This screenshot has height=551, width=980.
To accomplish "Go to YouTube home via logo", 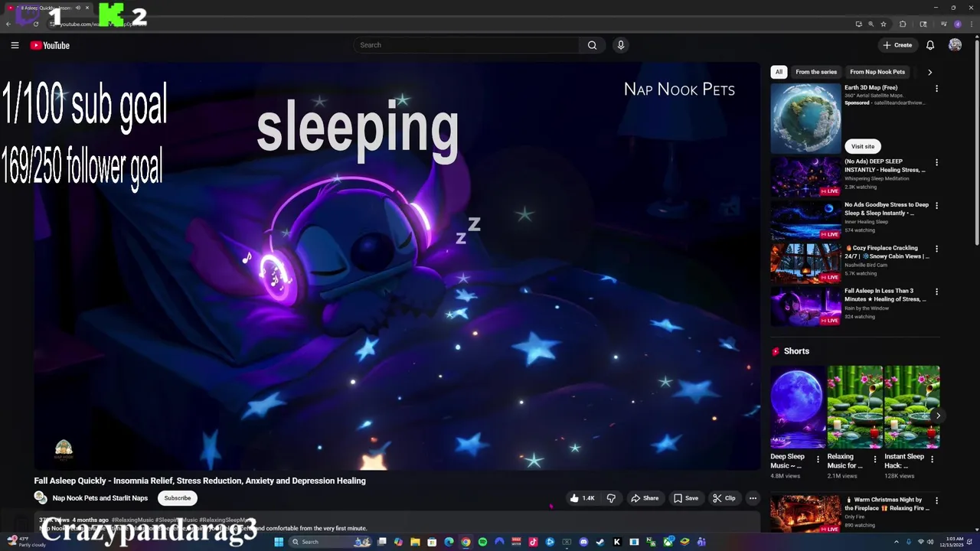I will coord(50,45).
